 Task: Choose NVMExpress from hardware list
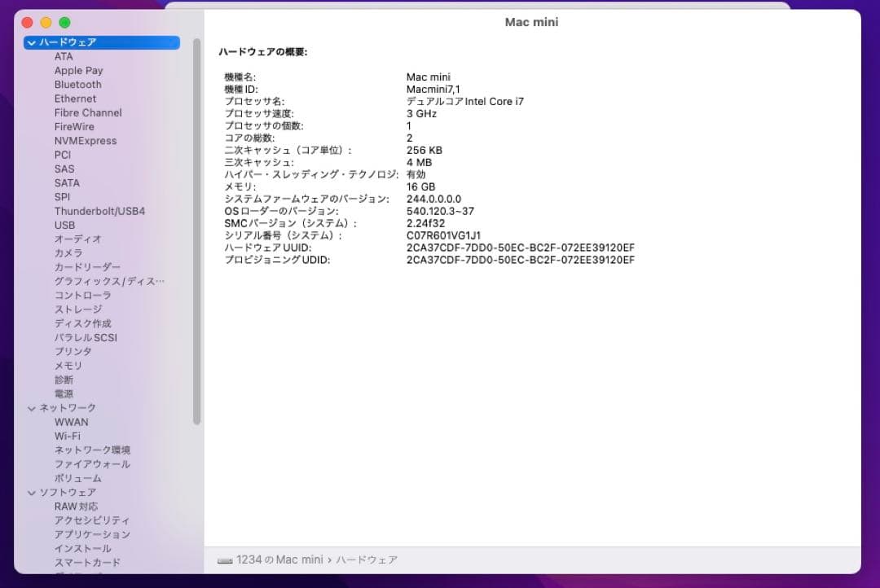coord(86,141)
